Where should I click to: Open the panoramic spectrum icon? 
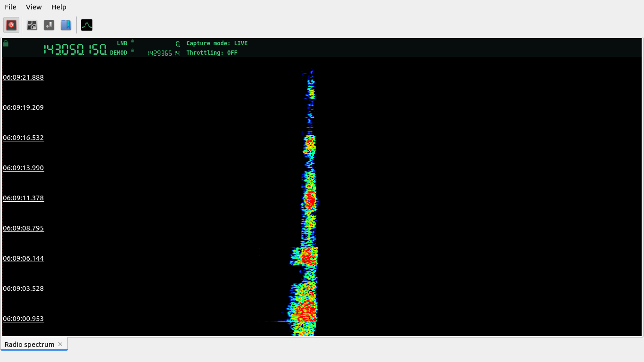(x=87, y=25)
